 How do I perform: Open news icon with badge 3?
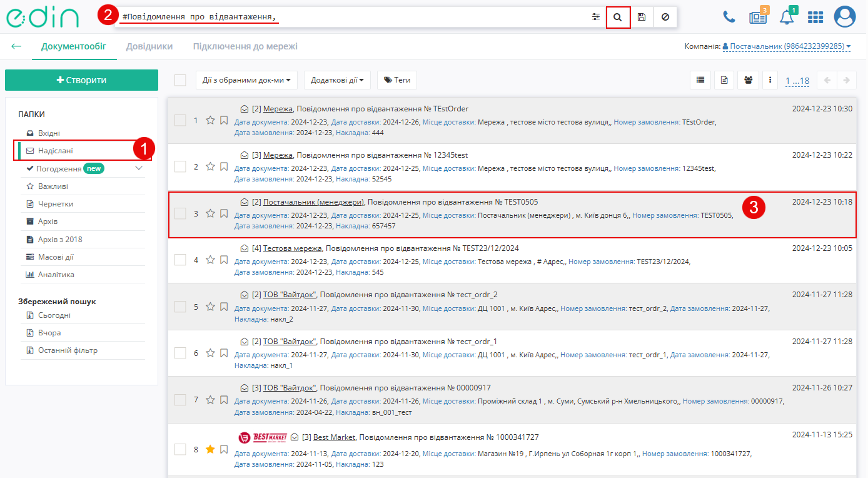pyautogui.click(x=759, y=16)
